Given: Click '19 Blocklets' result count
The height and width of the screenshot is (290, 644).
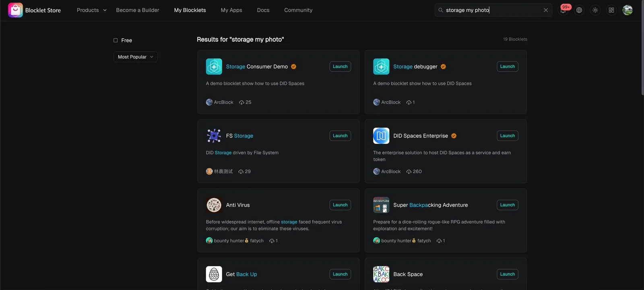Looking at the screenshot, I should (x=515, y=39).
